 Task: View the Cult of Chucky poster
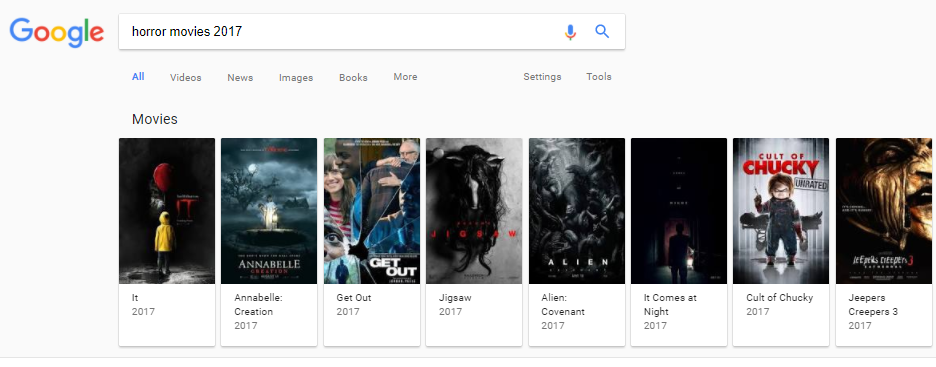click(781, 211)
